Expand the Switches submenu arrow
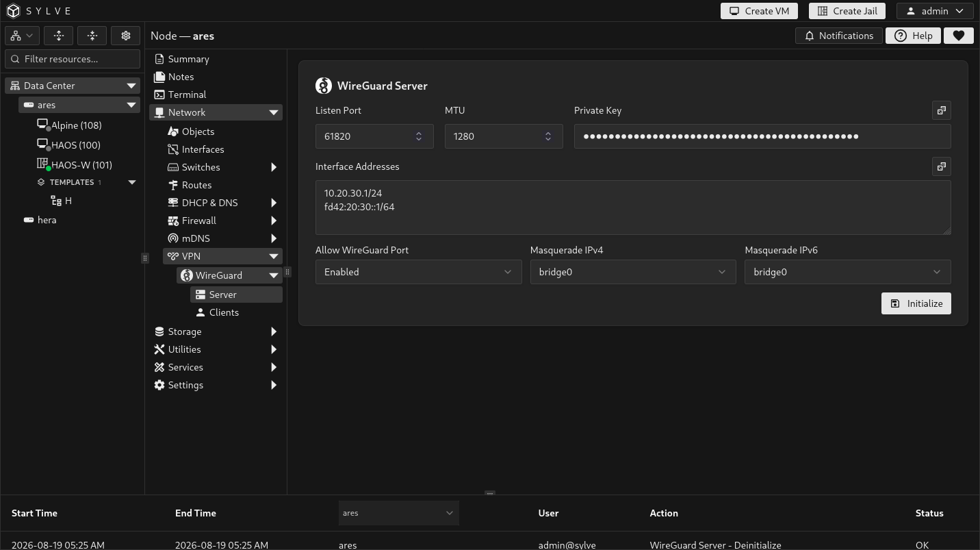 click(x=274, y=167)
